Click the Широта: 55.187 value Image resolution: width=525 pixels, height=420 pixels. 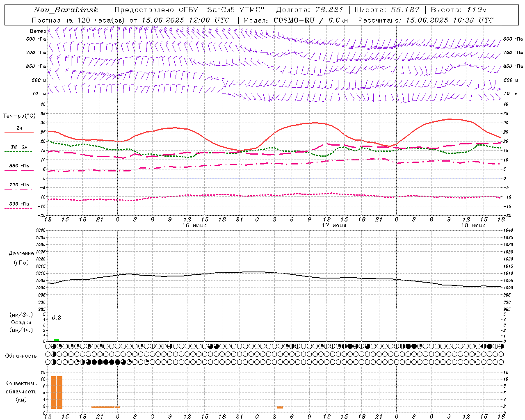(387, 10)
